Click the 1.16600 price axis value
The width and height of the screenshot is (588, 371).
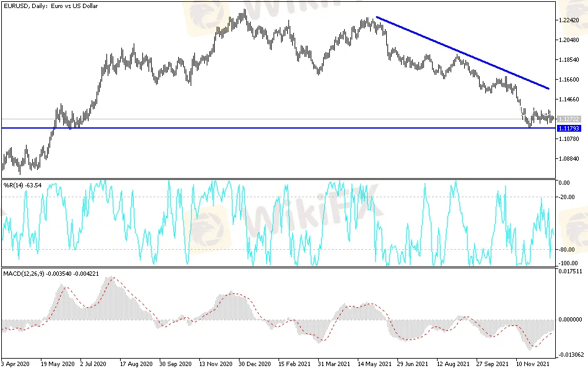(569, 79)
